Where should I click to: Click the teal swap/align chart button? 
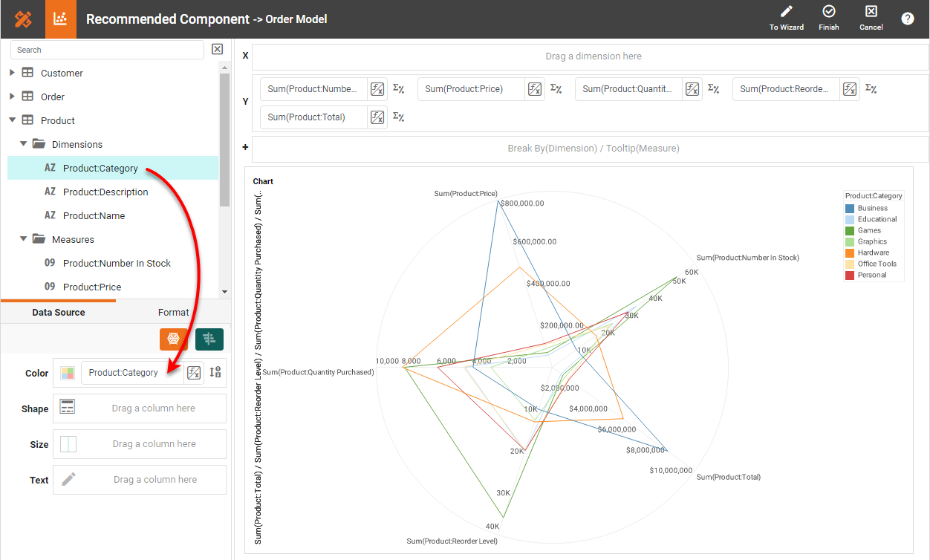point(209,339)
